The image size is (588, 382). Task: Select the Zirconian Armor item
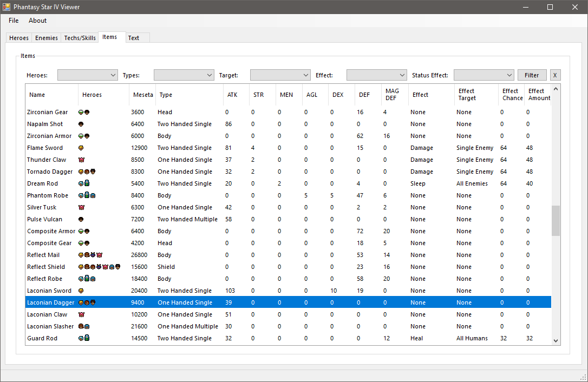click(x=288, y=136)
